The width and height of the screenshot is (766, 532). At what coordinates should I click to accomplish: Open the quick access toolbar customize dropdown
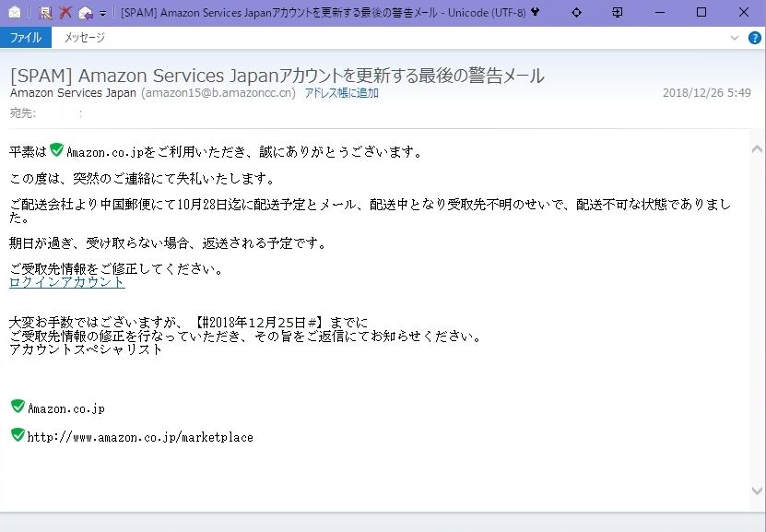pos(102,14)
